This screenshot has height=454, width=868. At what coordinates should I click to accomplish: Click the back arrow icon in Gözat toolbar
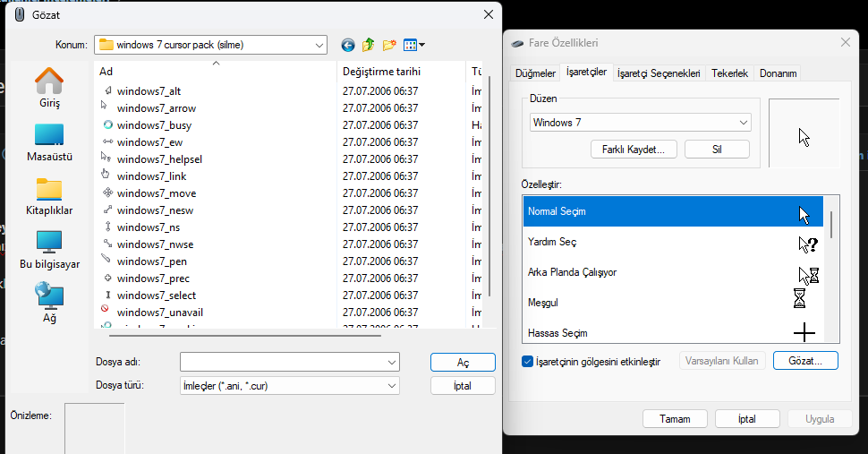coord(347,46)
